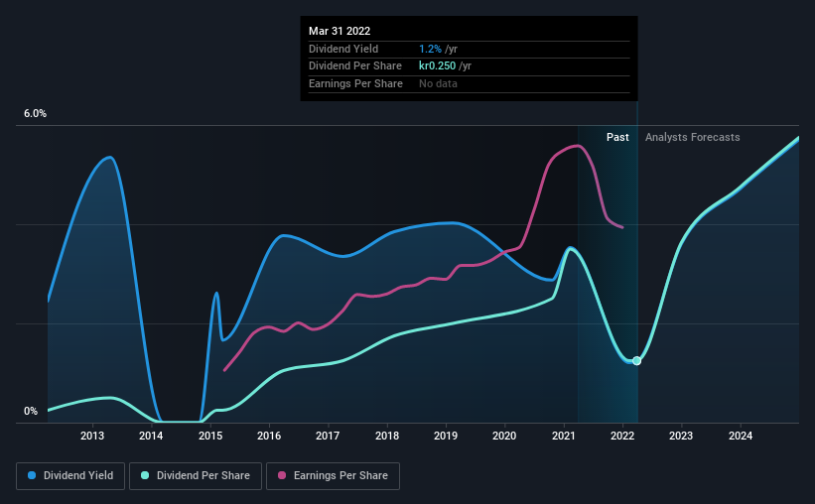Click the 2015 x-axis label
The height and width of the screenshot is (504, 815).
click(210, 436)
